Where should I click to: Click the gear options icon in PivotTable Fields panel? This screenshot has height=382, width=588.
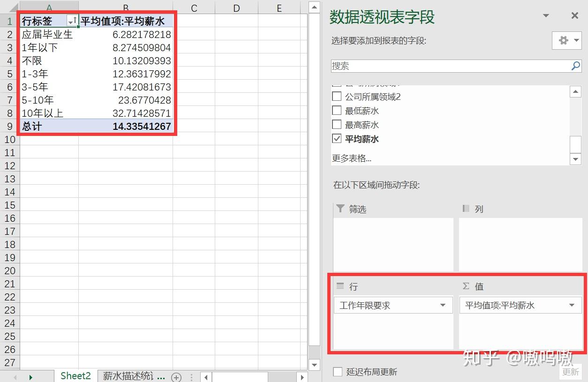563,40
